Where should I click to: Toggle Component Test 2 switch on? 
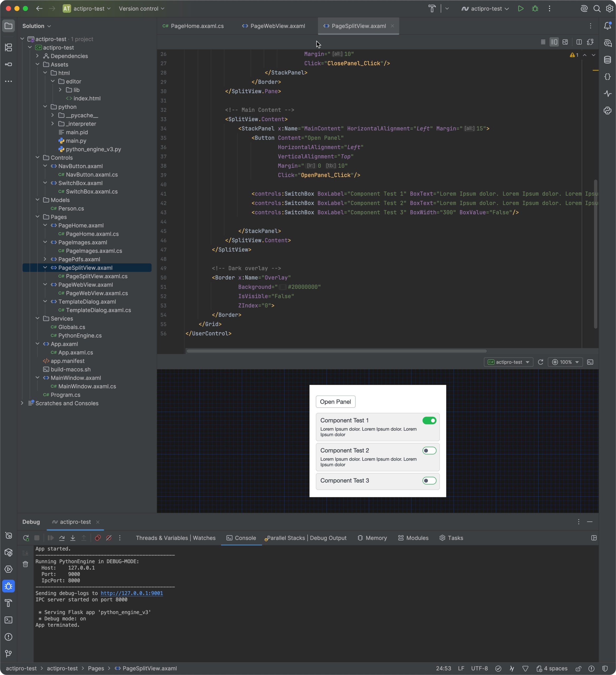(x=429, y=451)
